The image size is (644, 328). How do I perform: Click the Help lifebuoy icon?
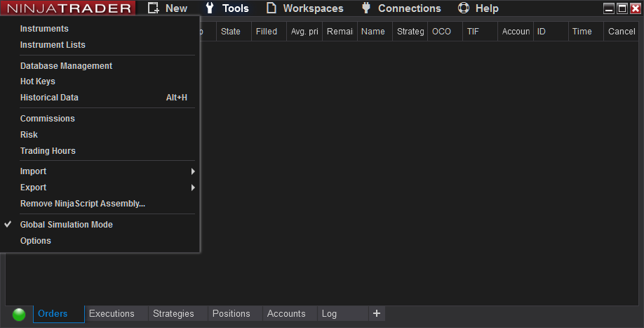[x=463, y=8]
